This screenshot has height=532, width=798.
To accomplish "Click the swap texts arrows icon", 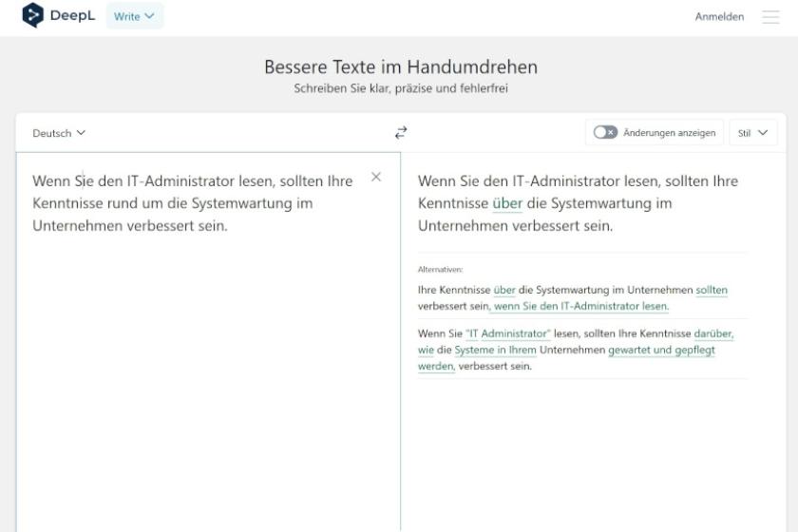I will (401, 132).
